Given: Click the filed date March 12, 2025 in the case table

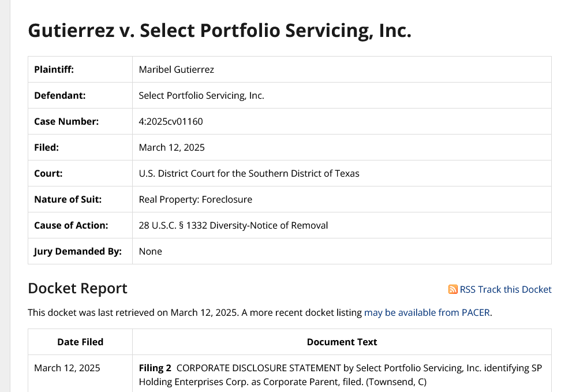Looking at the screenshot, I should tap(172, 147).
